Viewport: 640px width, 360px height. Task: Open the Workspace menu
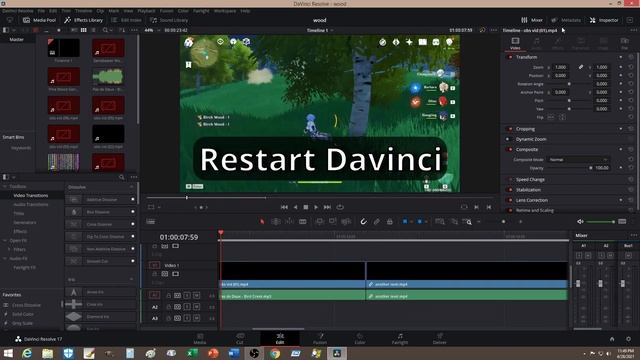click(225, 11)
